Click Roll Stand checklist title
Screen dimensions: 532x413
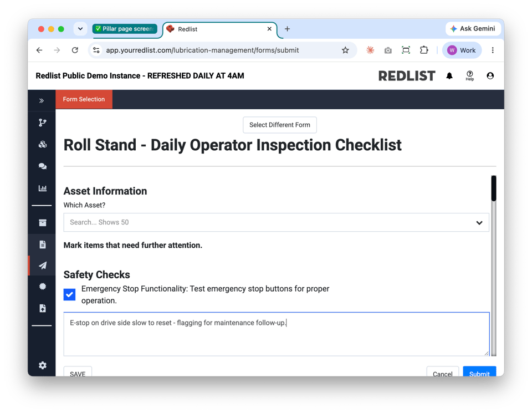coord(232,145)
